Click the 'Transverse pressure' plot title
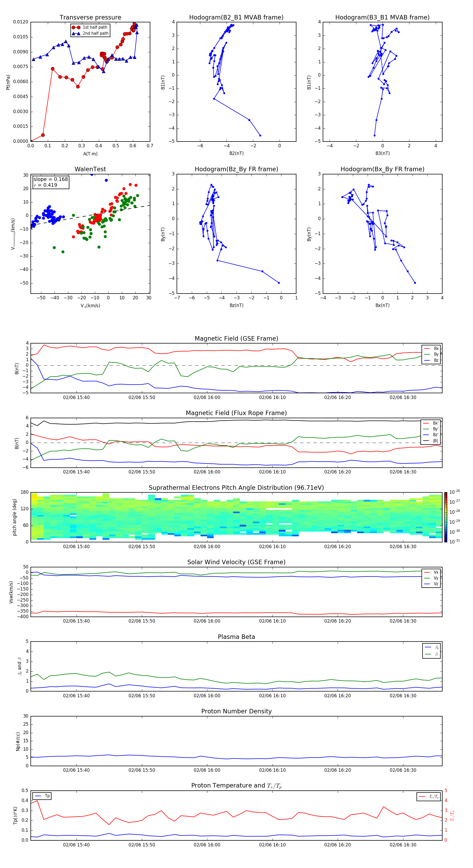 click(x=90, y=17)
